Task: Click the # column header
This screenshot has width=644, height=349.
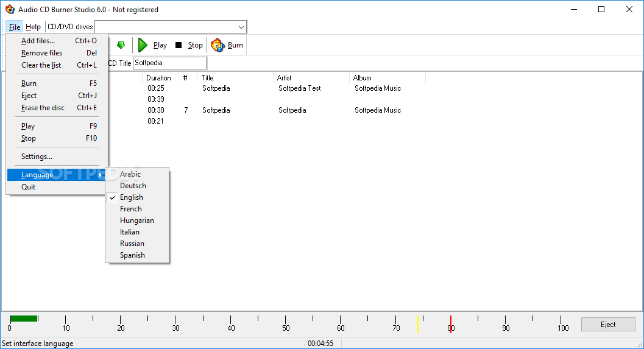Action: coord(188,77)
